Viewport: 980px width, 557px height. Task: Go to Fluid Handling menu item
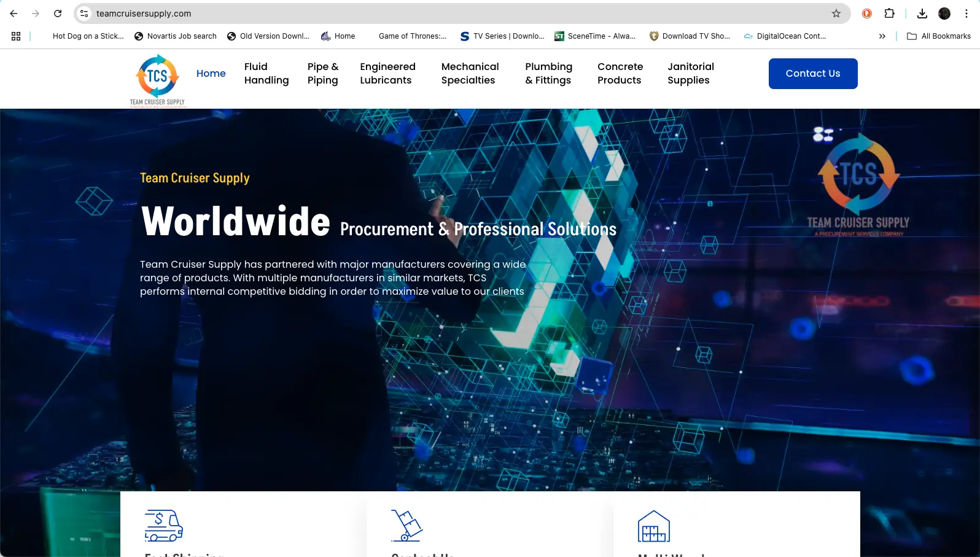266,74
